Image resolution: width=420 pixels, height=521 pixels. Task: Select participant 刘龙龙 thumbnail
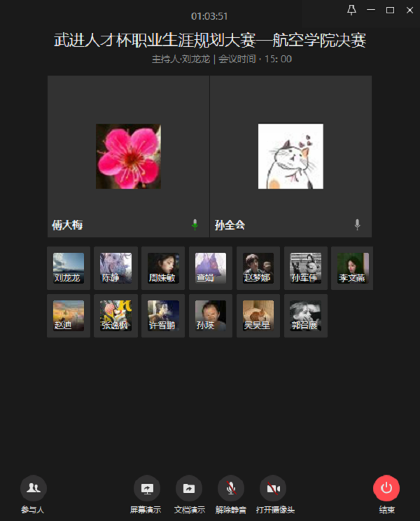(x=69, y=268)
